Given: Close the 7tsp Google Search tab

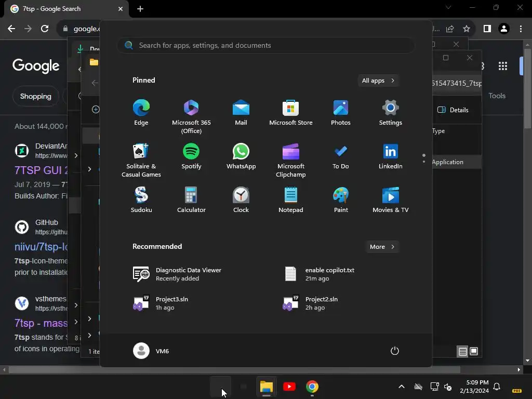Looking at the screenshot, I should click(x=121, y=9).
